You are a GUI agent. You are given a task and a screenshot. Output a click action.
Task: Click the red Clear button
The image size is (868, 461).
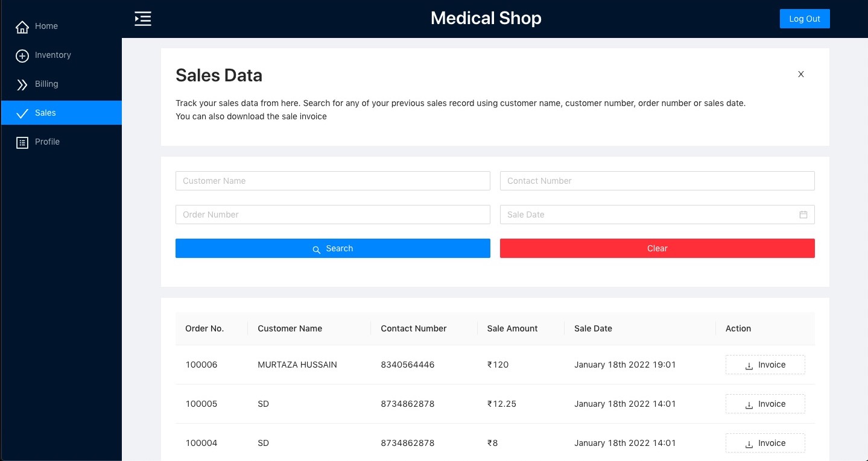tap(657, 248)
